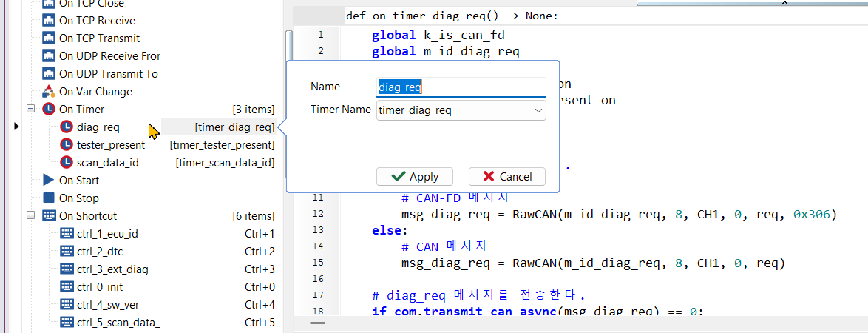The height and width of the screenshot is (333, 868).
Task: Click the ctrl_1_ecu_id keyboard icon
Action: [67, 233]
